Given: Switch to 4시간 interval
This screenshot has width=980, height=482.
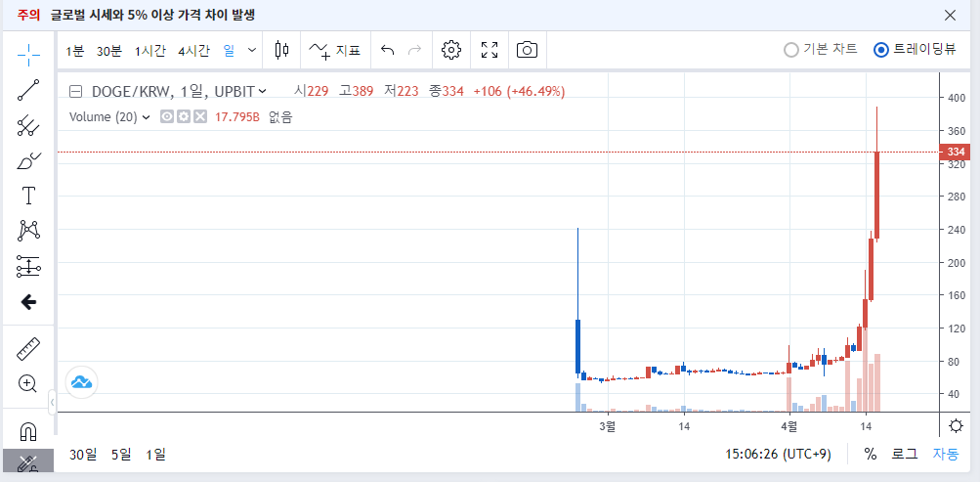Looking at the screenshot, I should pyautogui.click(x=193, y=51).
